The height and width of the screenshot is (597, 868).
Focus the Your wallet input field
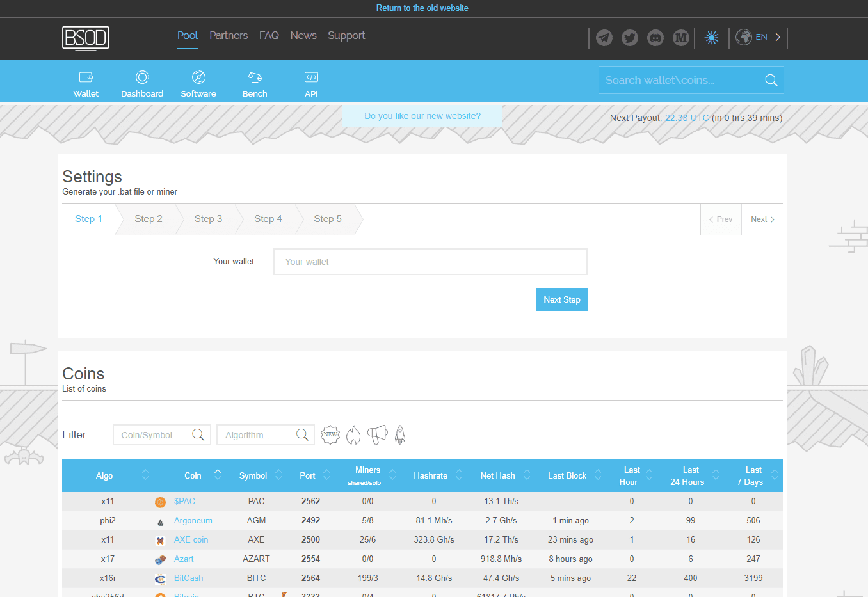pos(430,262)
